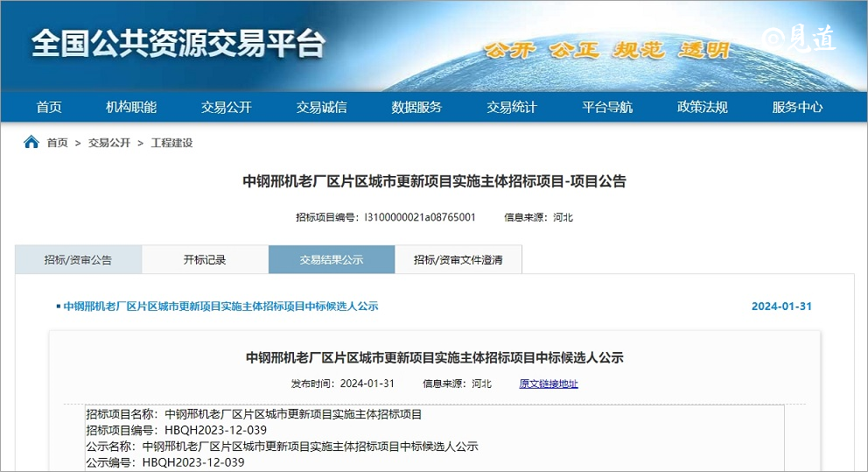Viewport: 868px width, 472px height.
Task: Select 交易诚信 in the top navigation
Action: pos(321,107)
